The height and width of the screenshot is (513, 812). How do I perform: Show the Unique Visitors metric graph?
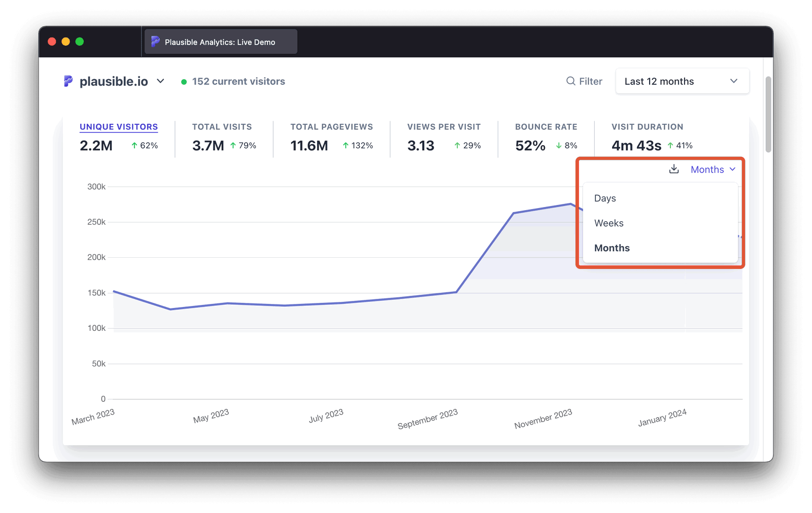click(x=119, y=127)
